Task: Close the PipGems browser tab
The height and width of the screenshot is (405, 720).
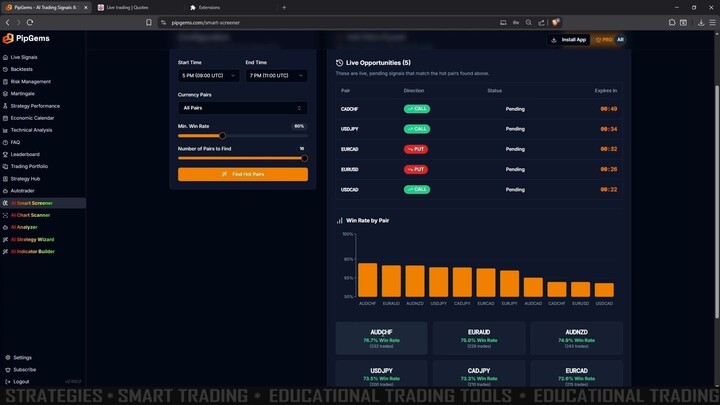Action: pyautogui.click(x=85, y=7)
